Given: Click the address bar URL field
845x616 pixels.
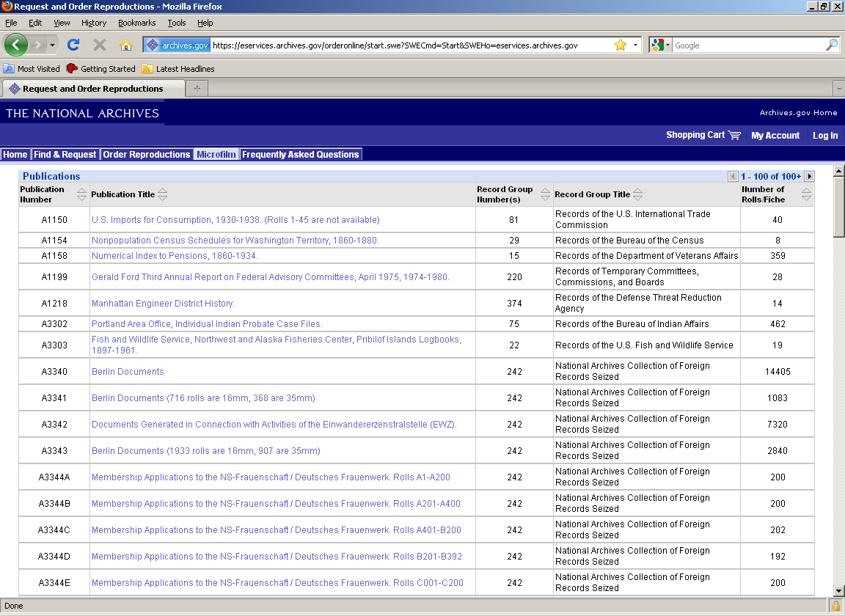Looking at the screenshot, I should [411, 45].
